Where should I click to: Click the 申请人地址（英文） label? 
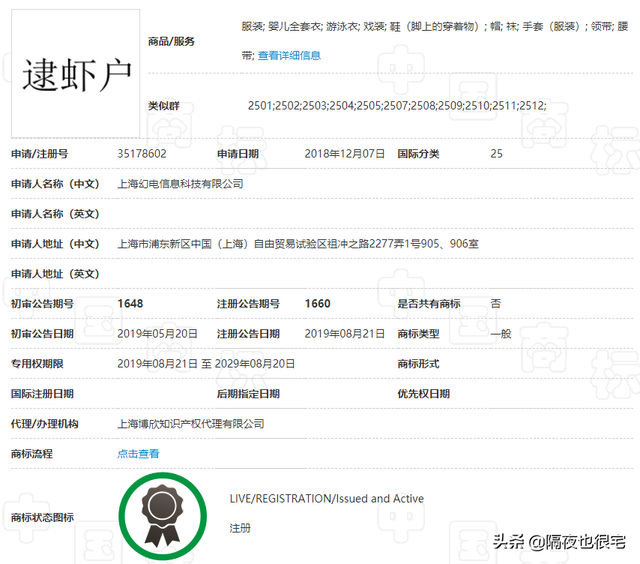(55, 274)
